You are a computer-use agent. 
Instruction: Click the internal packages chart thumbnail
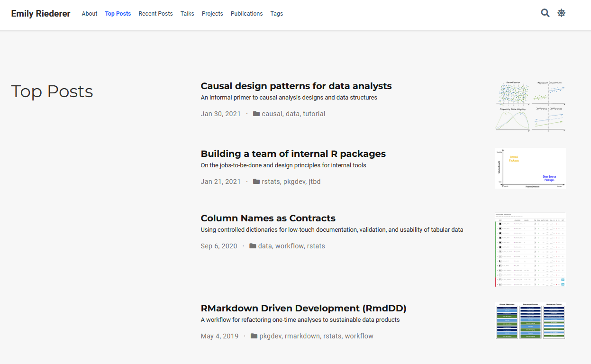(530, 168)
